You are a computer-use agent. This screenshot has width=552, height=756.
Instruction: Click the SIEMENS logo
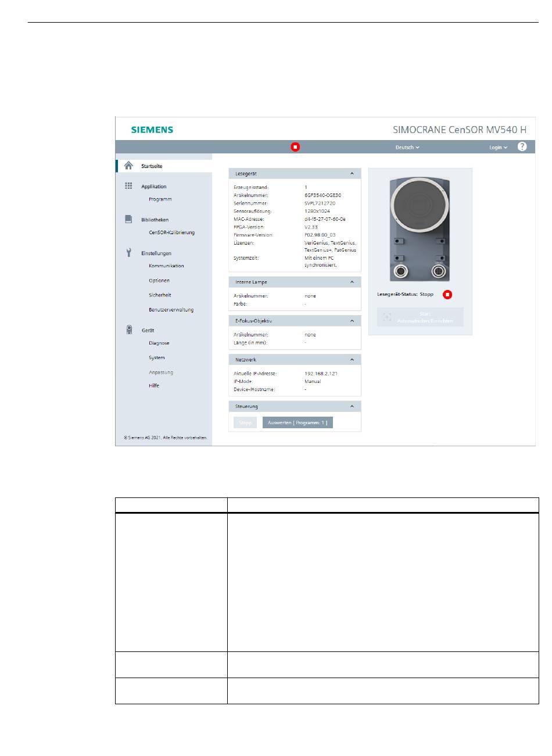coord(152,130)
